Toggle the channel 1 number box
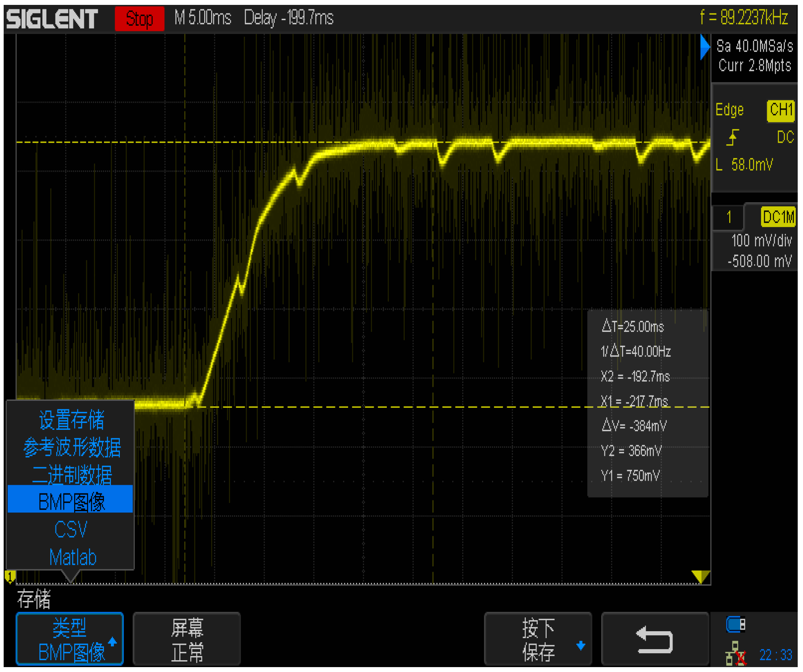The height and width of the screenshot is (672, 803). [728, 217]
